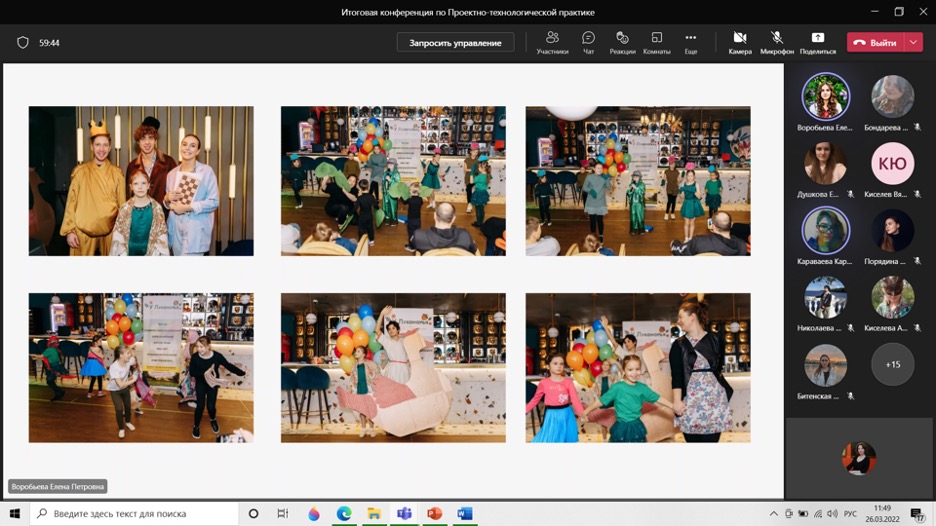Open Windows Start menu

point(15,513)
